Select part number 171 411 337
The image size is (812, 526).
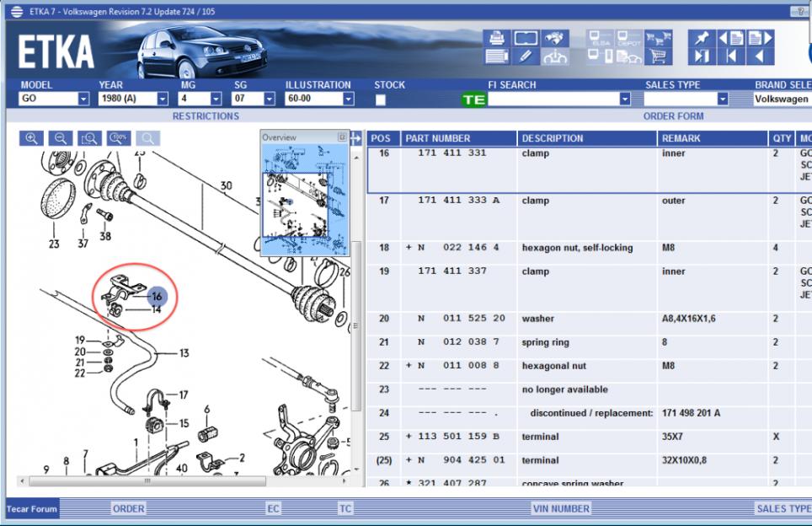452,271
